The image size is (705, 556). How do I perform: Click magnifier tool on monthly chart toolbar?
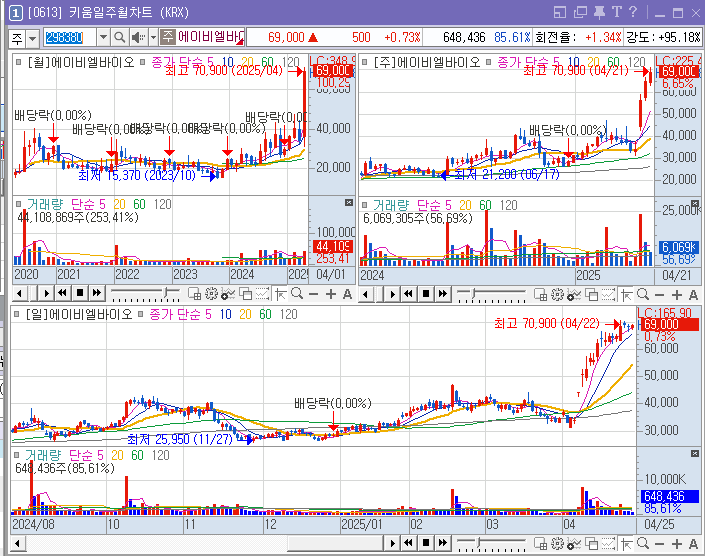click(297, 294)
